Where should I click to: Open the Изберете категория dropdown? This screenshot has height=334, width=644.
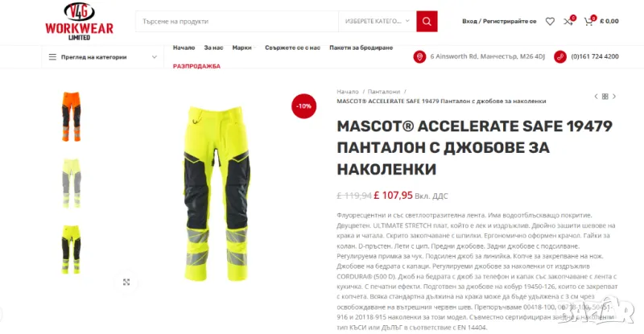click(x=377, y=22)
